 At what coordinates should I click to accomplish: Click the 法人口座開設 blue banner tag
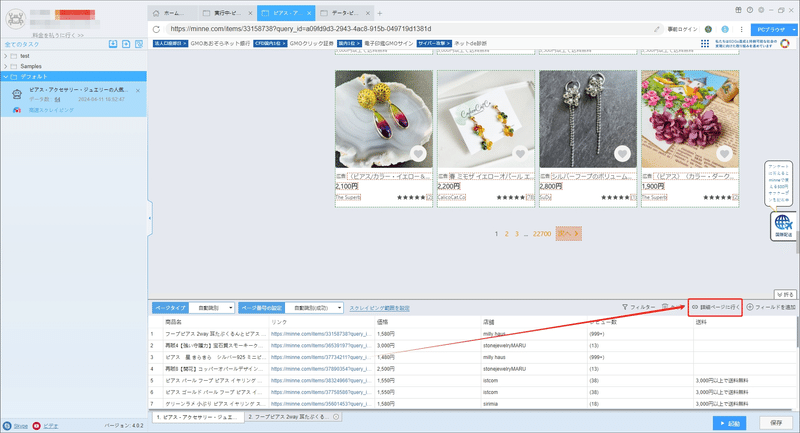point(170,43)
